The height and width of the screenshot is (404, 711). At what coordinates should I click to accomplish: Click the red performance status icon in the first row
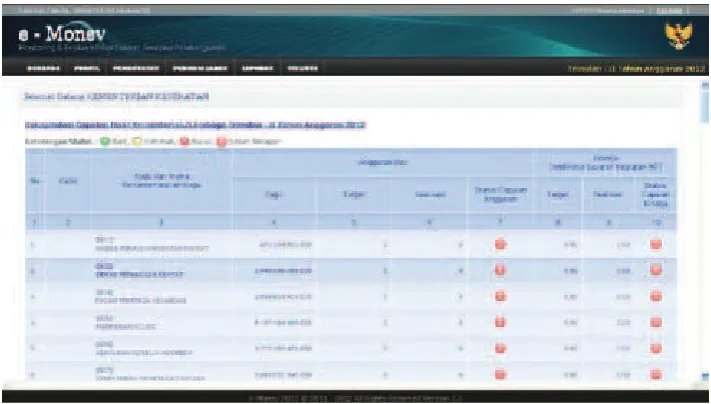tap(656, 244)
